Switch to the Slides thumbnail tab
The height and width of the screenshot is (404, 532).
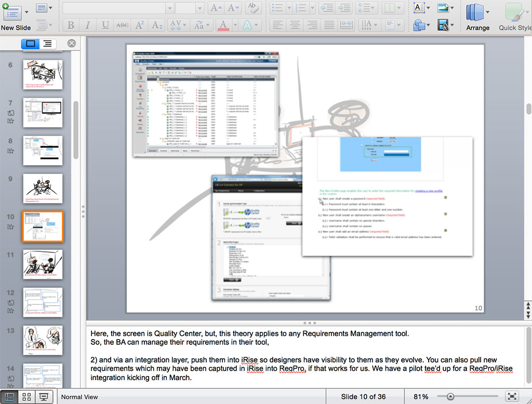pos(30,44)
